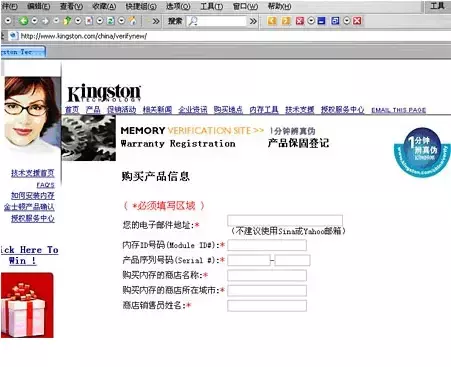
Task: Focus the first Serial # field
Action: point(249,260)
